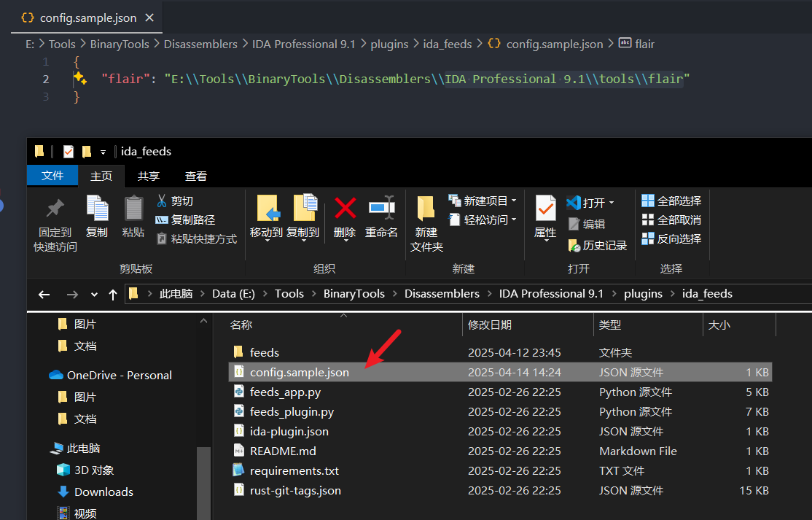The height and width of the screenshot is (520, 812).
Task: Switch to the 共享 ribbon tab
Action: [x=148, y=176]
